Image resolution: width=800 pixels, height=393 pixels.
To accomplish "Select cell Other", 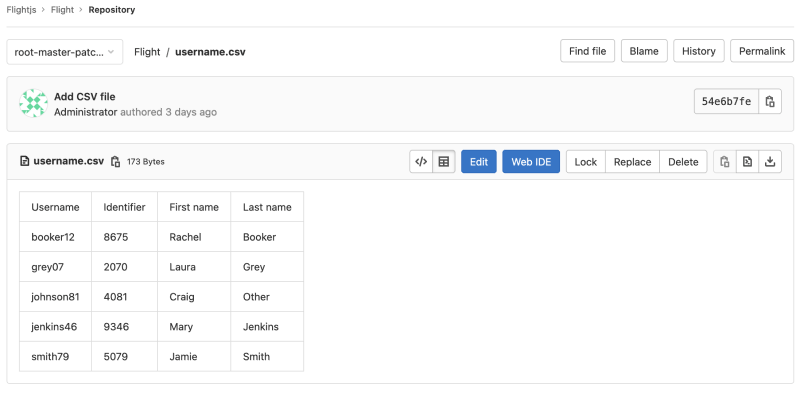I will coord(267,297).
